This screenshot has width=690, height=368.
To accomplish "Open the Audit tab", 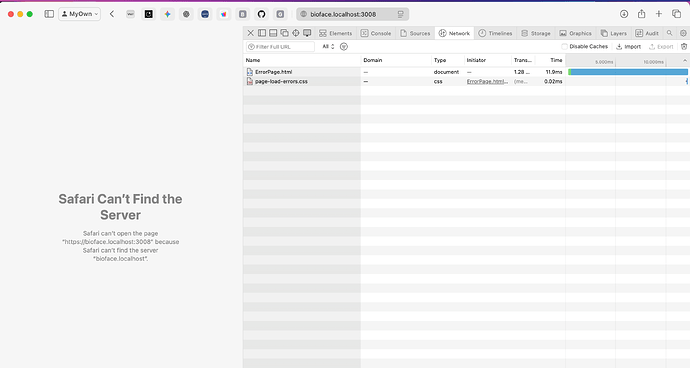I will tap(647, 33).
